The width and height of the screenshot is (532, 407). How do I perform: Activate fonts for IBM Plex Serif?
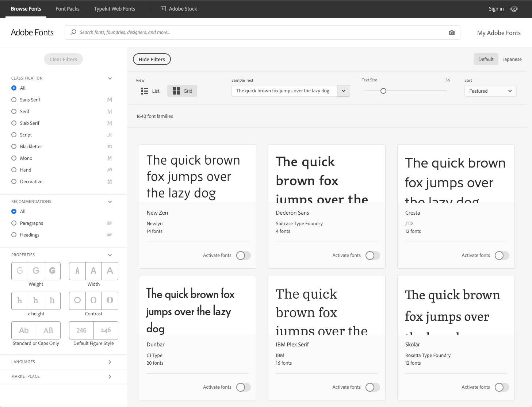[372, 387]
